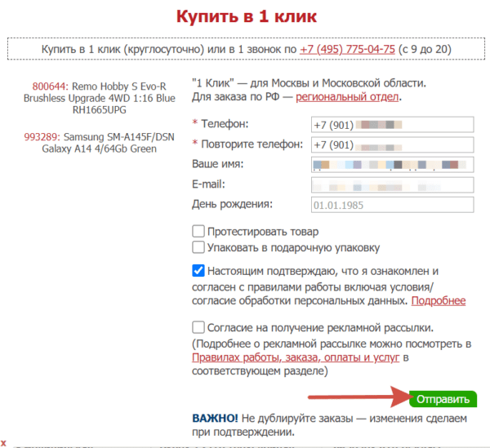
Task: Select product text 993289 Samsung SM-A145F/DSN
Action: click(99, 143)
